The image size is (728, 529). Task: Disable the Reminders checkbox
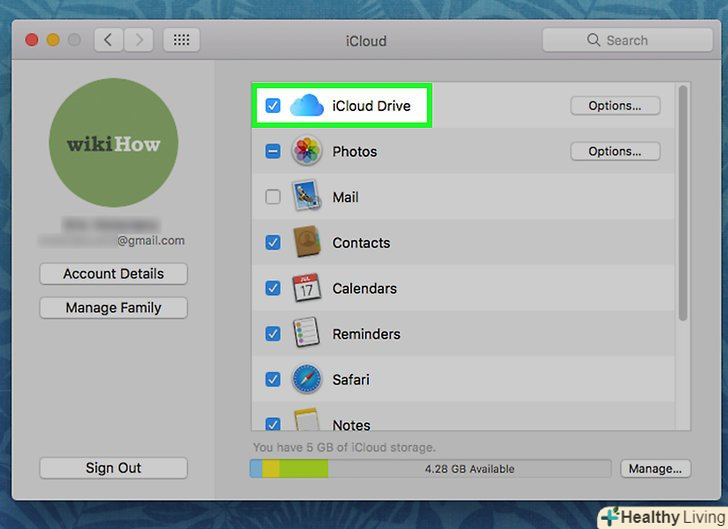point(273,333)
